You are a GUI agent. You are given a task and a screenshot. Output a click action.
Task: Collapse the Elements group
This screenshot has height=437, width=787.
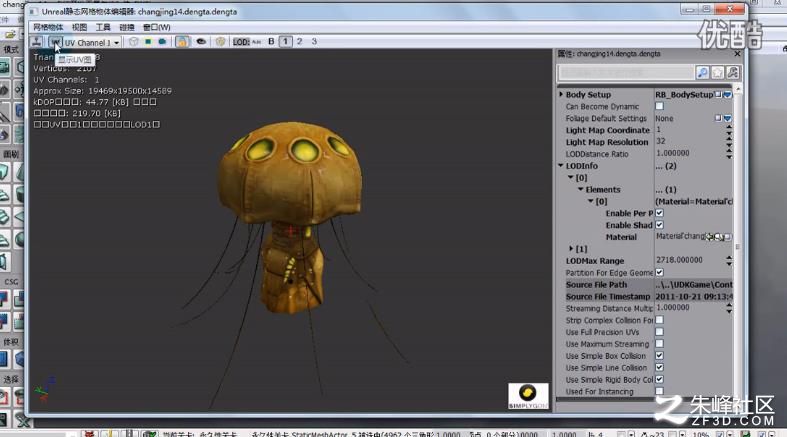pyautogui.click(x=581, y=190)
